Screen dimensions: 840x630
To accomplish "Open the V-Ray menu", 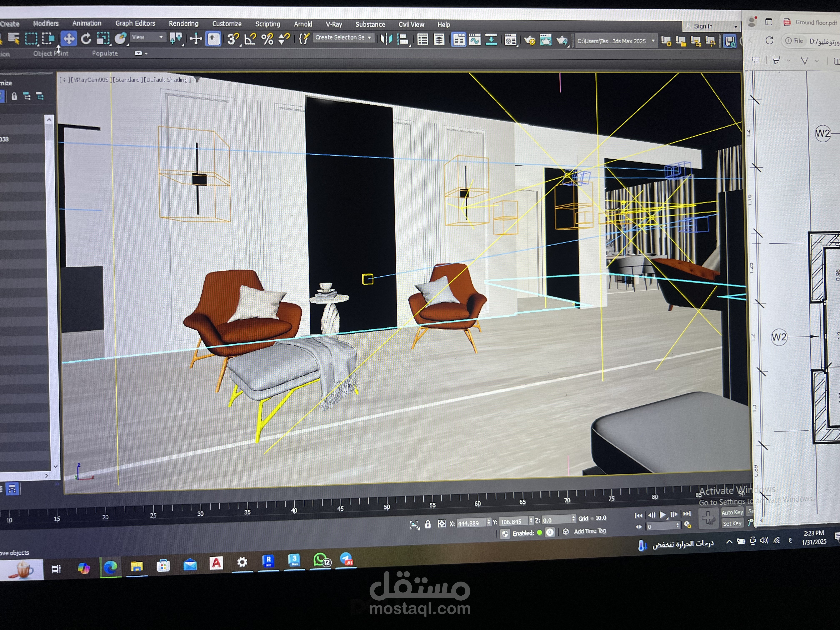I will point(334,24).
